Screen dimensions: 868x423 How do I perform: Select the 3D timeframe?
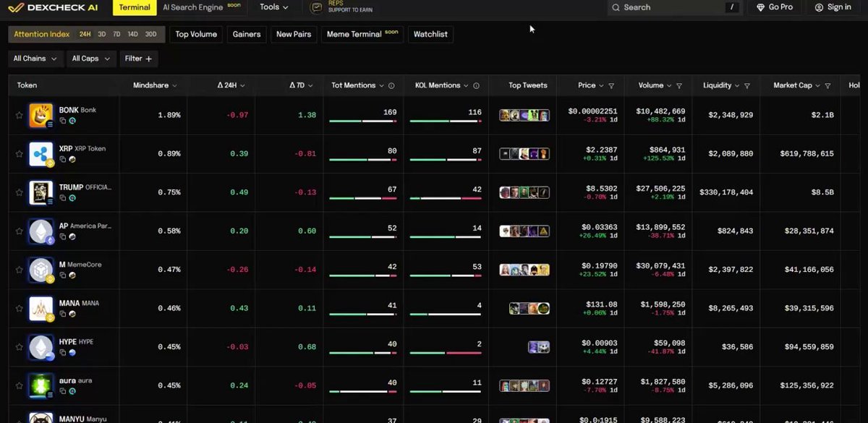click(x=102, y=34)
